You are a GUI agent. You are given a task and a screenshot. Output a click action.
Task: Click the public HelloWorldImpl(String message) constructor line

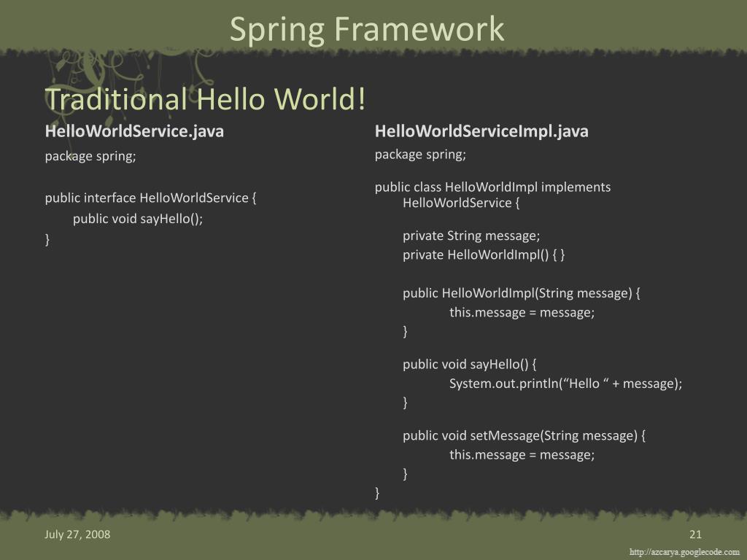tap(521, 293)
